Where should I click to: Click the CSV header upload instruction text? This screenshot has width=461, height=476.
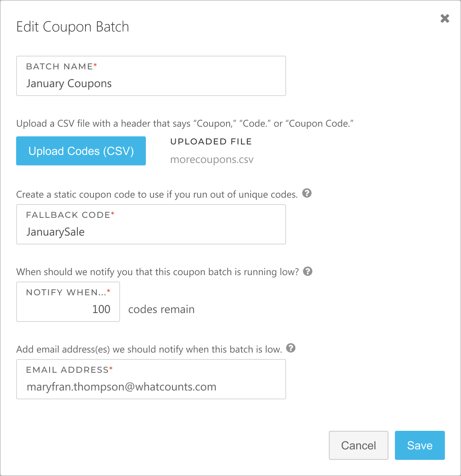click(x=185, y=123)
